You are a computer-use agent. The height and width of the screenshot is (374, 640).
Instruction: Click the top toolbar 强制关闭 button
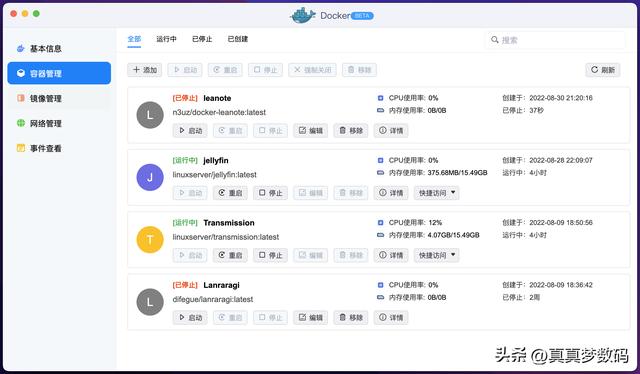pos(312,70)
